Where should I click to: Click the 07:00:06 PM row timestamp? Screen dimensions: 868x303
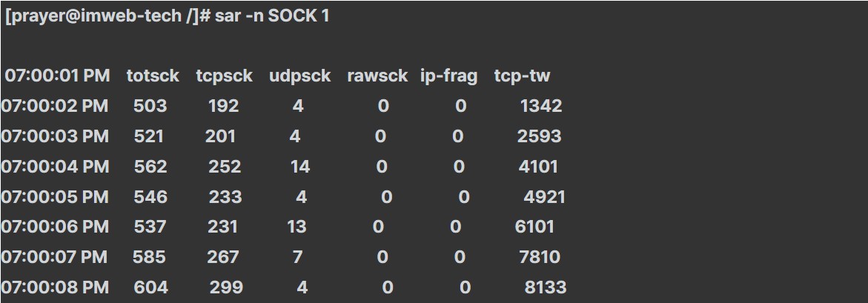[55, 227]
